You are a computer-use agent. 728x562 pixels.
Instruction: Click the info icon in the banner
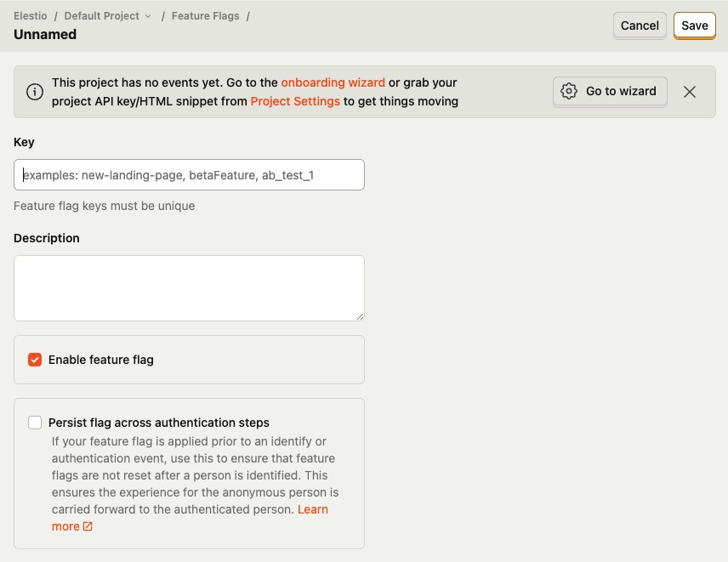(34, 92)
